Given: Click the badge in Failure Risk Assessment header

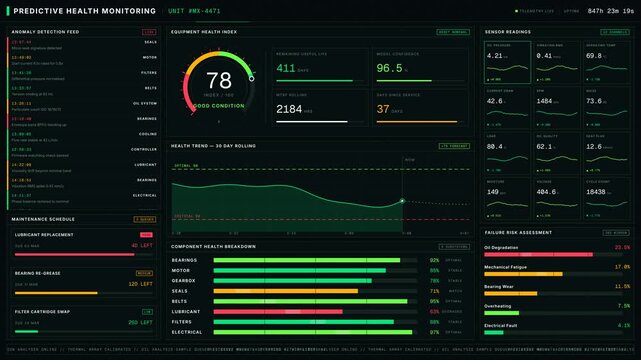Looking at the screenshot, I should 616,233.
